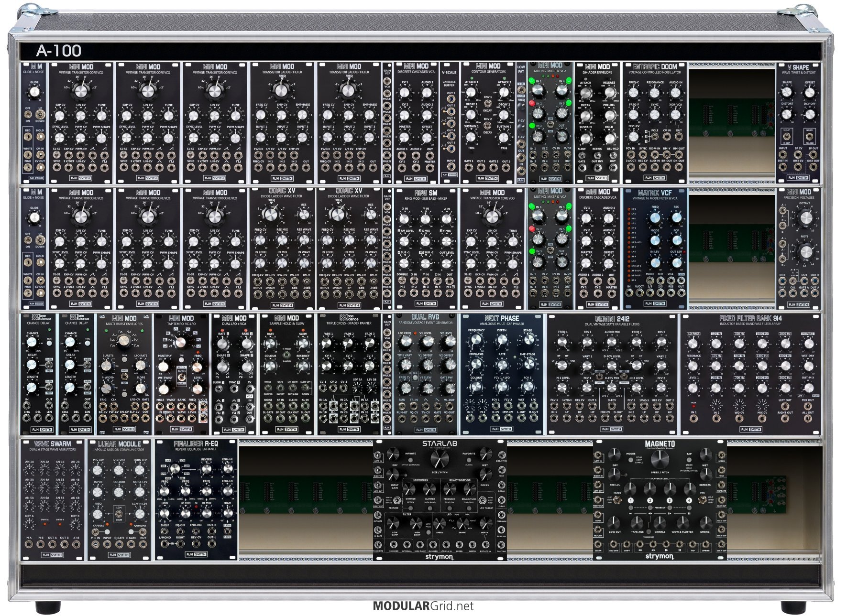Image resolution: width=847 pixels, height=616 pixels.
Task: Select the Next Phase module
Action: pyautogui.click(x=502, y=374)
